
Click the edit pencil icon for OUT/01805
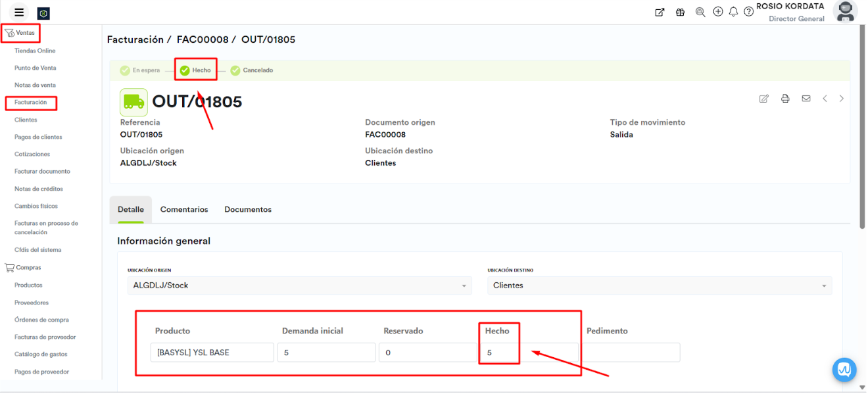tap(763, 99)
